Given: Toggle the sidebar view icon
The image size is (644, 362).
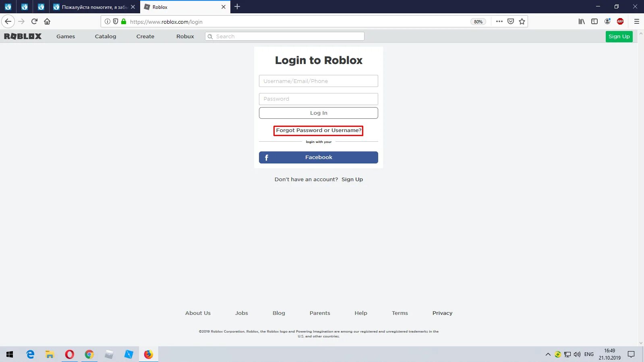Looking at the screenshot, I should [x=594, y=21].
